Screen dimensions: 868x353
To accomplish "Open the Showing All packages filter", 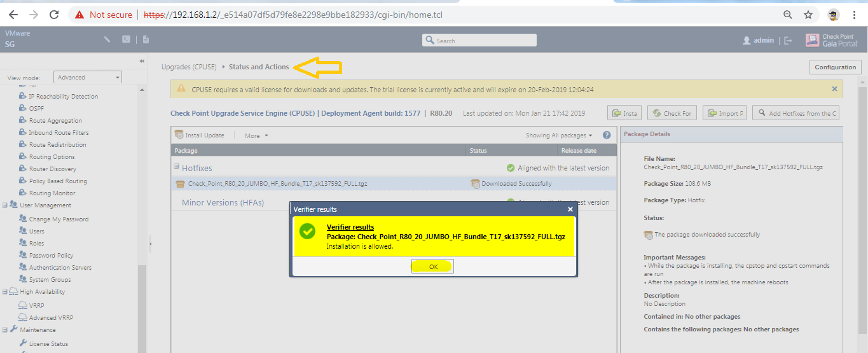I will pyautogui.click(x=559, y=135).
